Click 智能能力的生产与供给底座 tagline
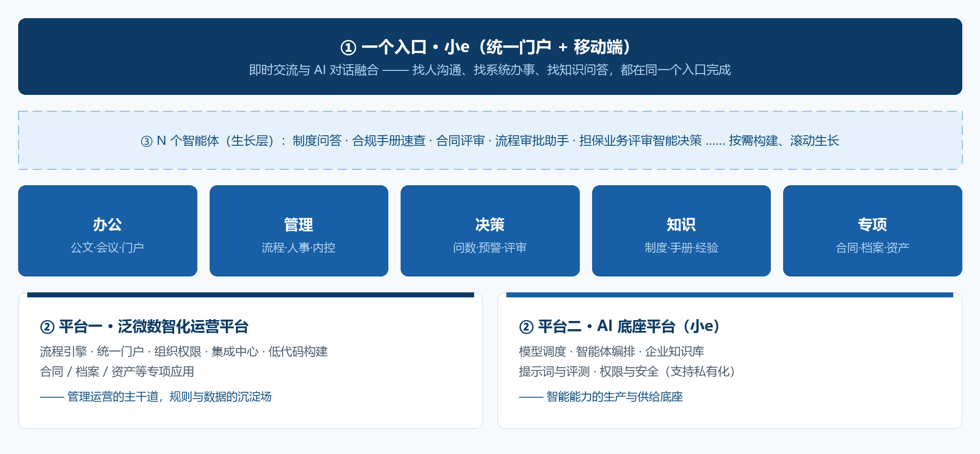 coord(614,397)
